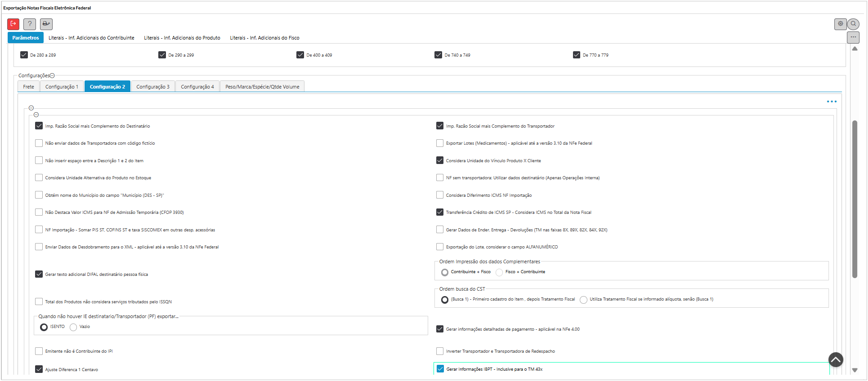Image resolution: width=868 pixels, height=381 pixels.
Task: Click the scrollbar down arrow
Action: coord(855,370)
